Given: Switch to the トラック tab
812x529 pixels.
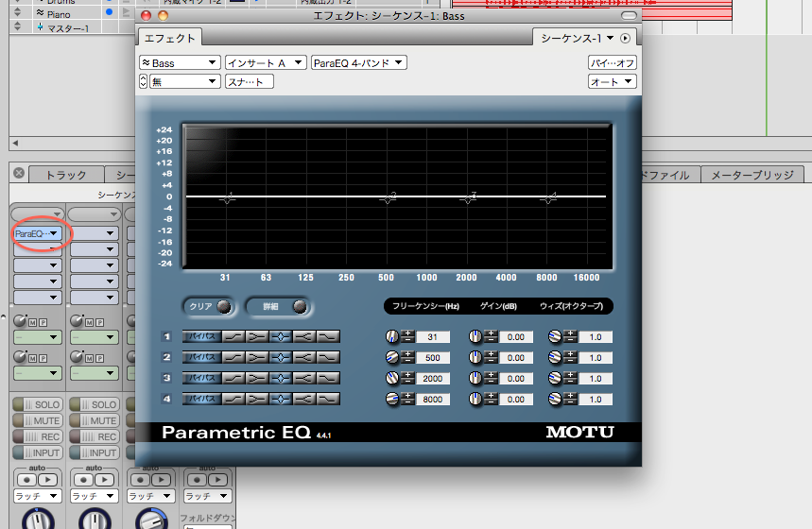Looking at the screenshot, I should (x=66, y=175).
